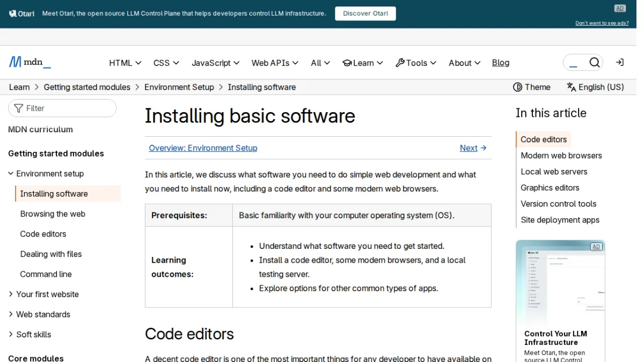Click the AD badge on sidebar ad
Image resolution: width=644 pixels, height=362 pixels.
tap(596, 247)
